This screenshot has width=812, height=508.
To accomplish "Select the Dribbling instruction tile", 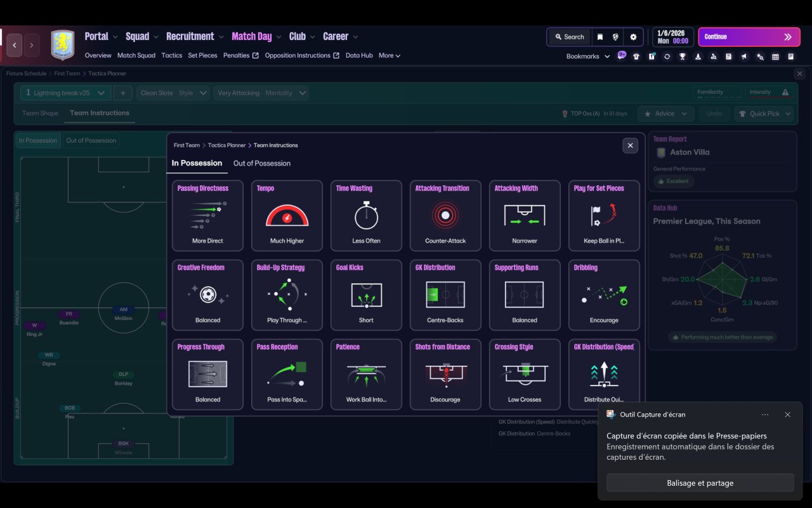I will click(604, 295).
